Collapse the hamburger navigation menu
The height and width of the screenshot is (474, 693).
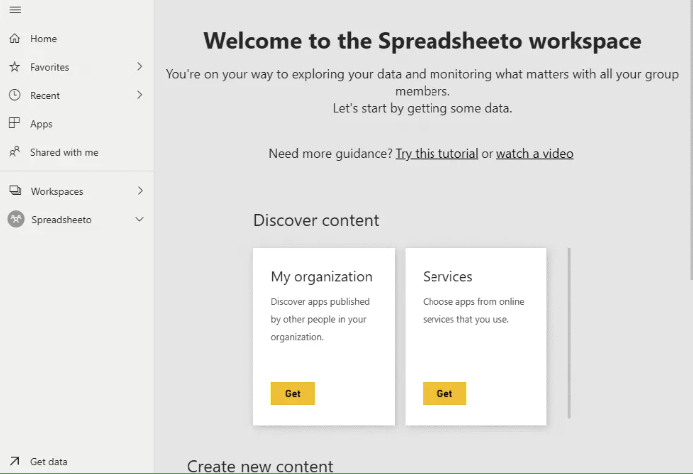(x=14, y=10)
